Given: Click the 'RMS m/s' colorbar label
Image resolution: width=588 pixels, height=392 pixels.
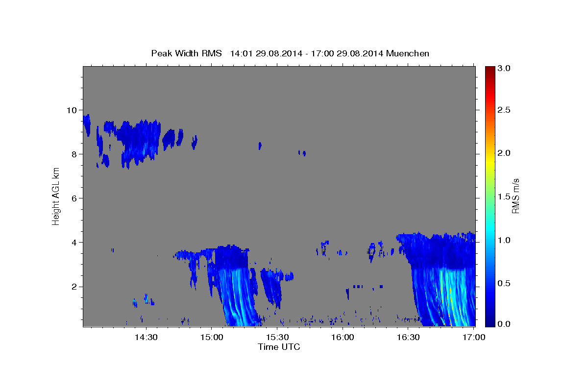Looking at the screenshot, I should (515, 196).
